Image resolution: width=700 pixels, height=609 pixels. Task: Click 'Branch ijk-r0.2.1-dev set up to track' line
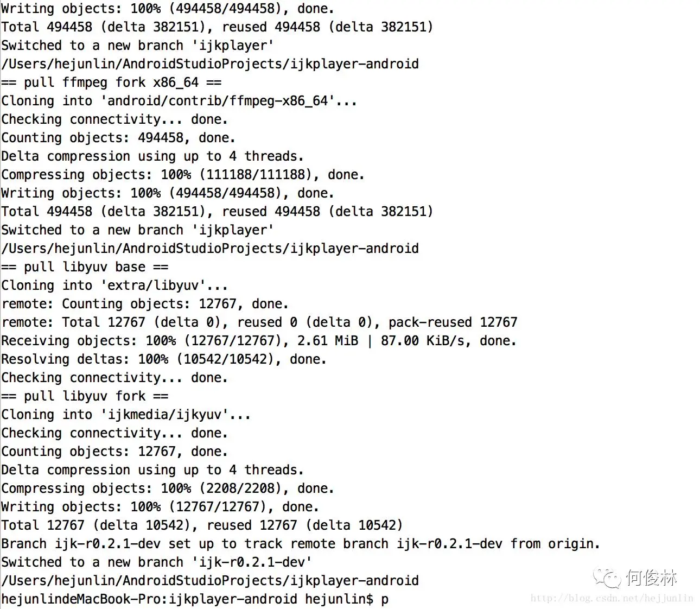click(x=301, y=544)
